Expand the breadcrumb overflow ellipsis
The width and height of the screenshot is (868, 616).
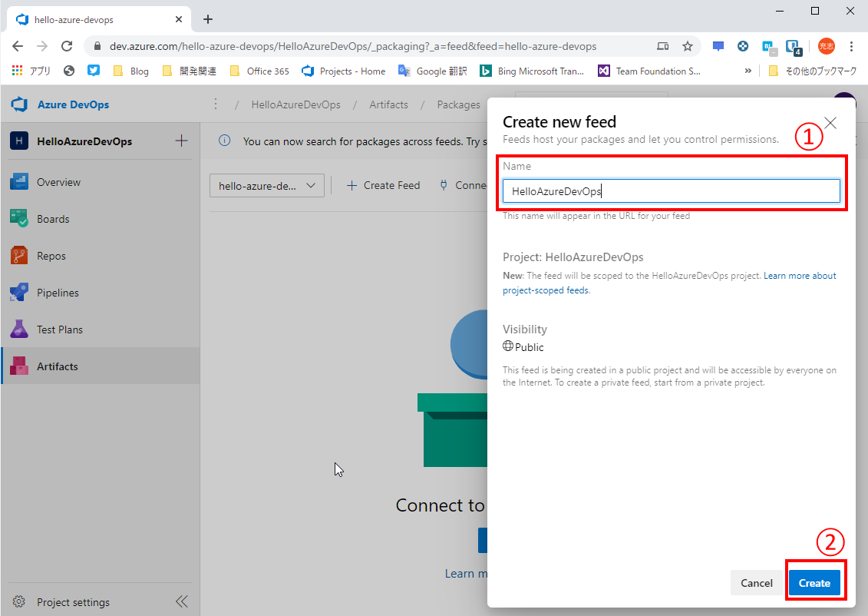(x=216, y=104)
